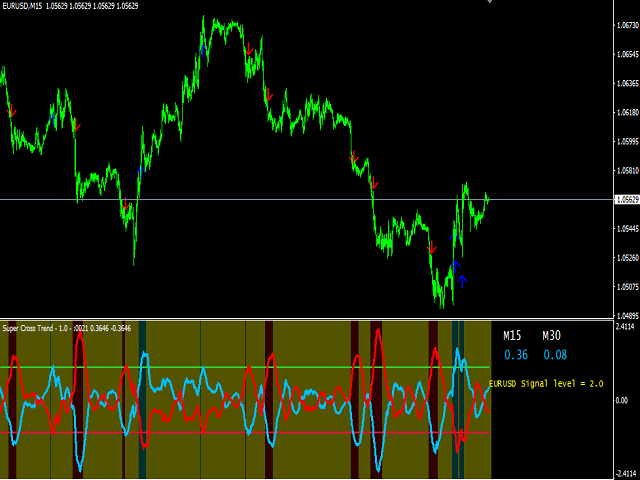Click the M30 timeframe label

[x=552, y=336]
